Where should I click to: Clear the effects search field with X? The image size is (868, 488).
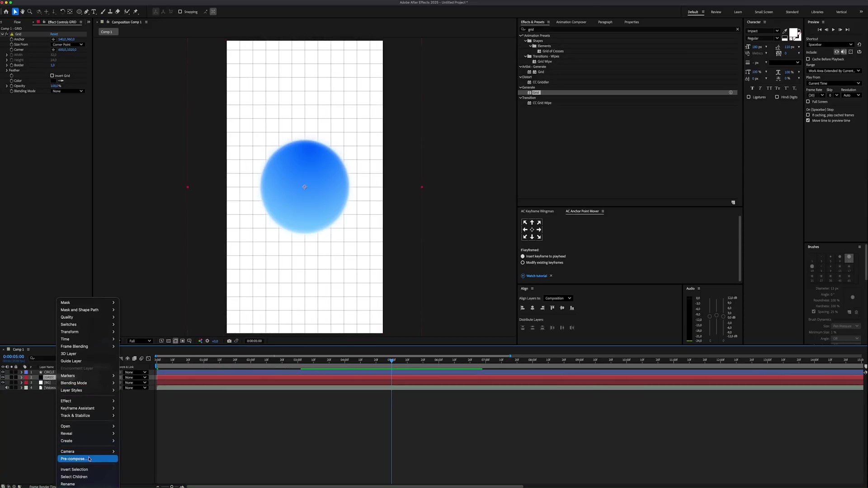tap(737, 29)
